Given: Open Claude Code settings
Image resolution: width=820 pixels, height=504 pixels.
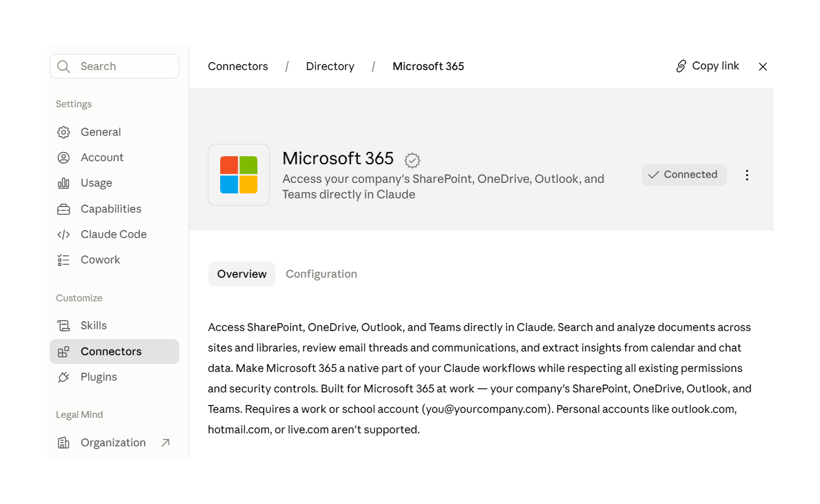Looking at the screenshot, I should [114, 234].
